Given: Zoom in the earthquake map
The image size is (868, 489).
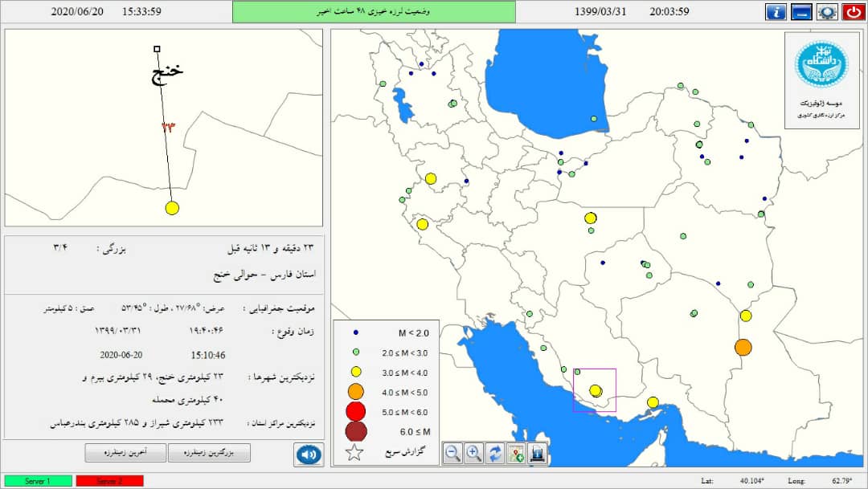Looking at the screenshot, I should [x=474, y=454].
